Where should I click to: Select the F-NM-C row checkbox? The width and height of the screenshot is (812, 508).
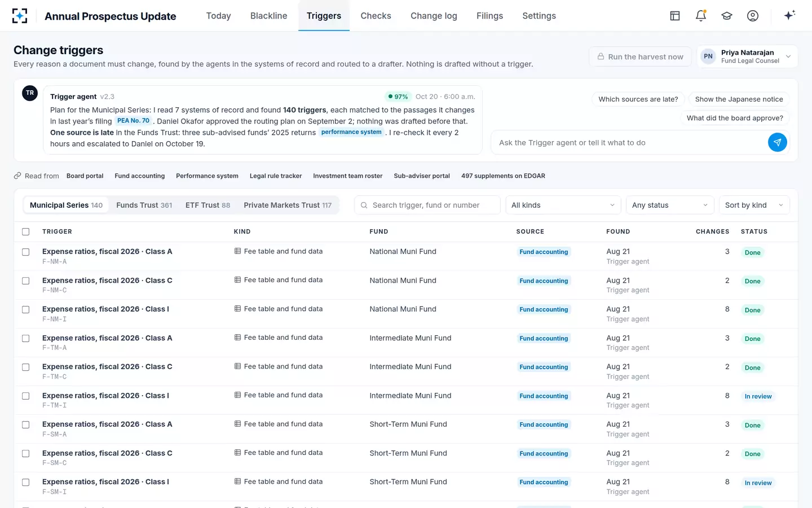tap(26, 281)
